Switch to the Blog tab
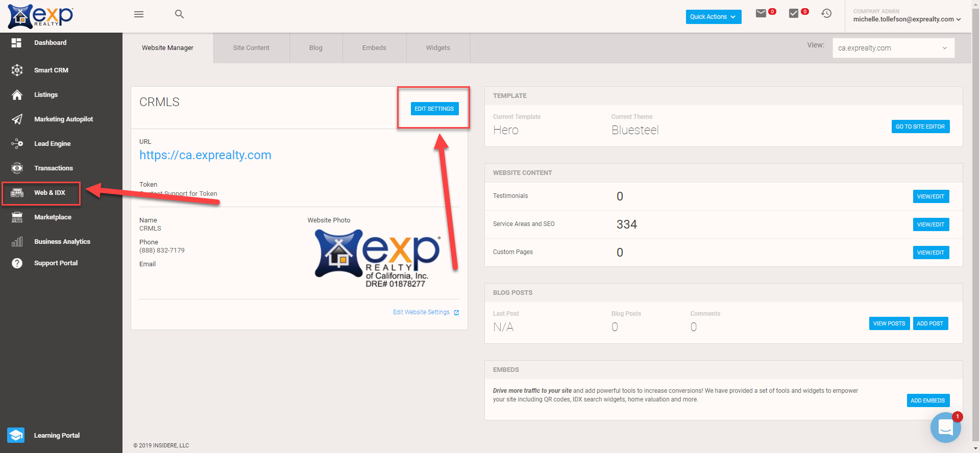This screenshot has width=980, height=453. click(316, 48)
